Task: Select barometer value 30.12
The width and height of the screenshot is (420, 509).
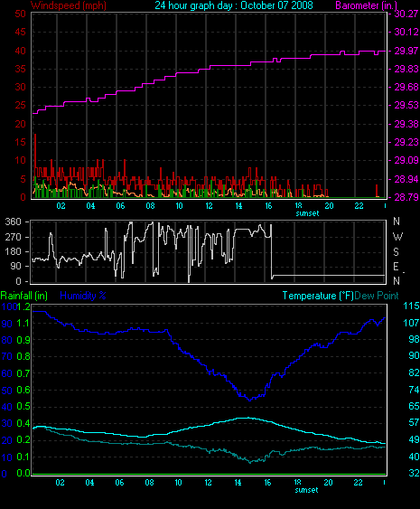Action: coord(406,32)
